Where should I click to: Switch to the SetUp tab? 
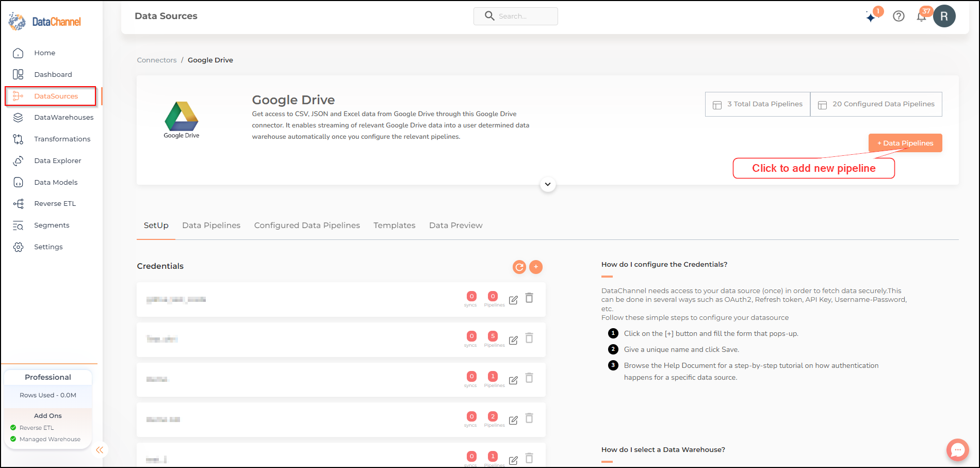tap(156, 225)
